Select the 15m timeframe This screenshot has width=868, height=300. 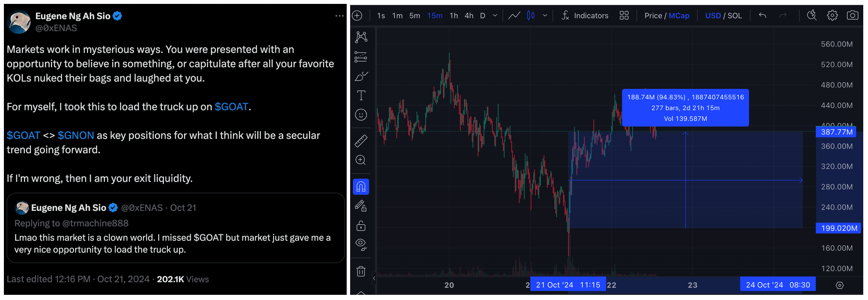pyautogui.click(x=434, y=16)
